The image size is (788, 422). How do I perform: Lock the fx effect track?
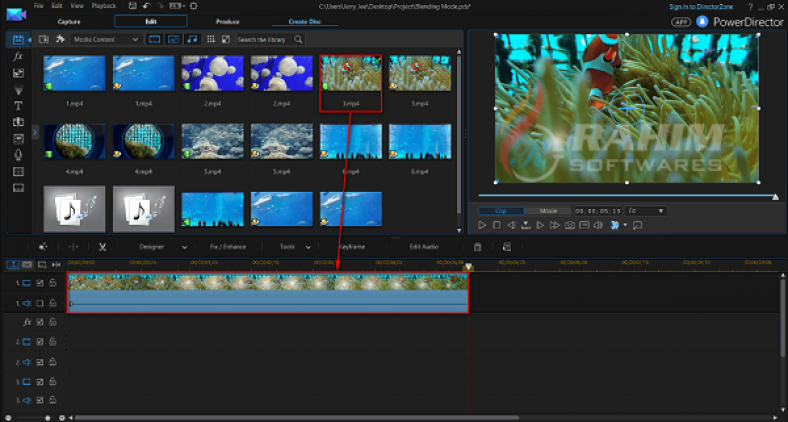point(52,322)
